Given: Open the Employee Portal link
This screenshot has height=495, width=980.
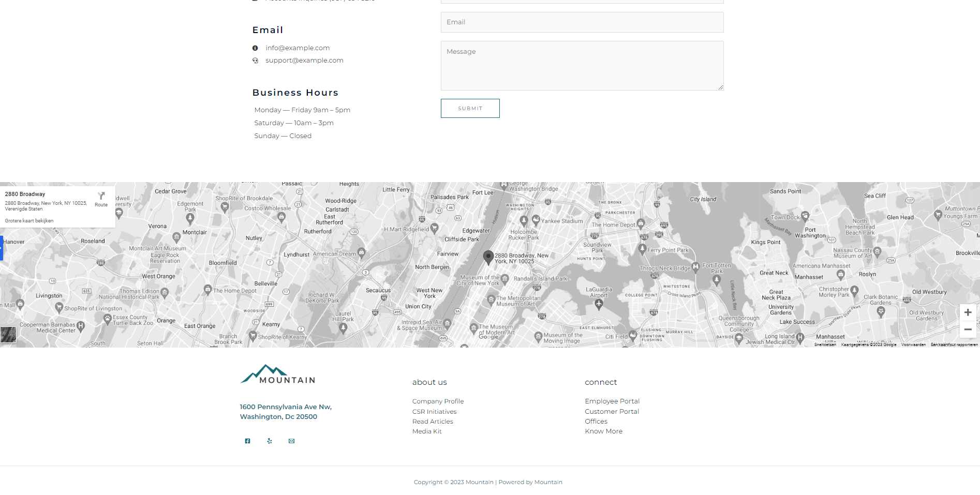Looking at the screenshot, I should point(612,401).
